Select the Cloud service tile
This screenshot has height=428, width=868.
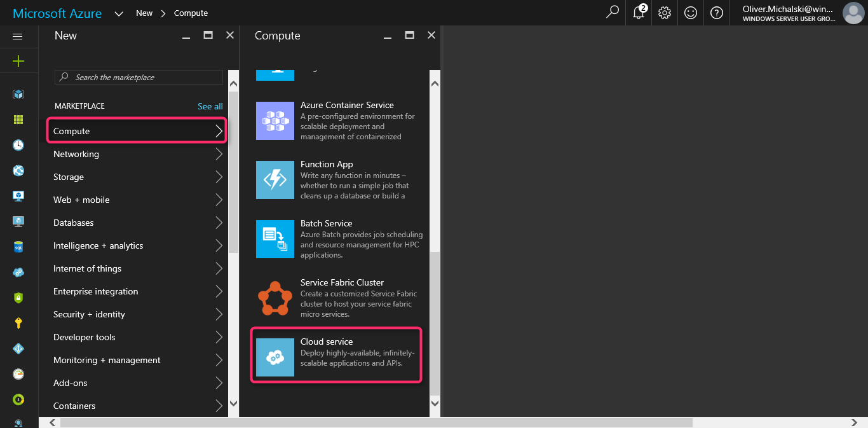(x=336, y=355)
